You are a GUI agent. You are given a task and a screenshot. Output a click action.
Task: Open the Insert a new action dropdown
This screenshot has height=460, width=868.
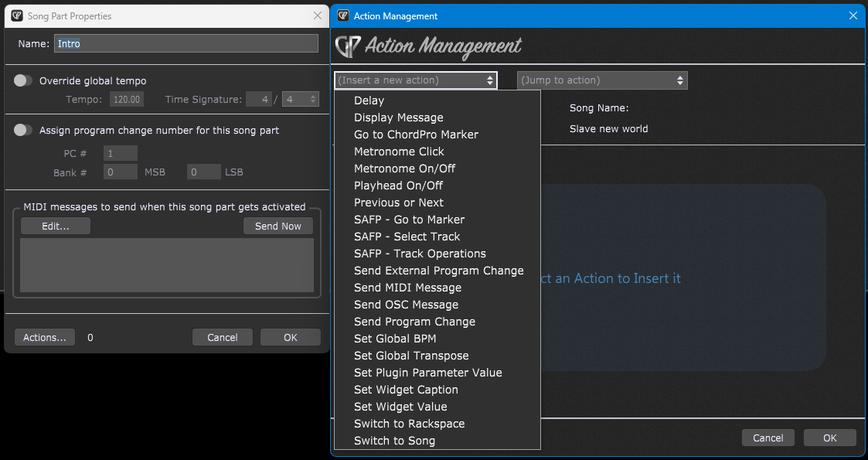click(415, 80)
